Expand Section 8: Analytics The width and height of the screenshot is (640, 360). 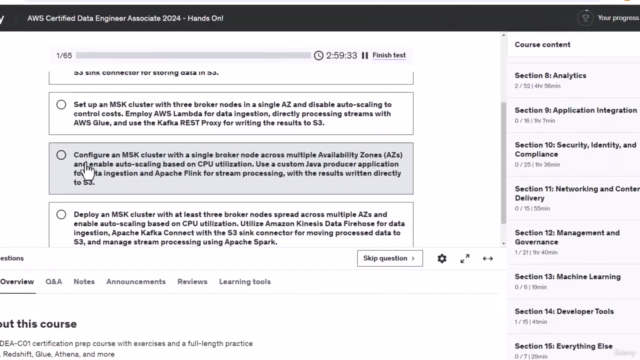(x=573, y=80)
